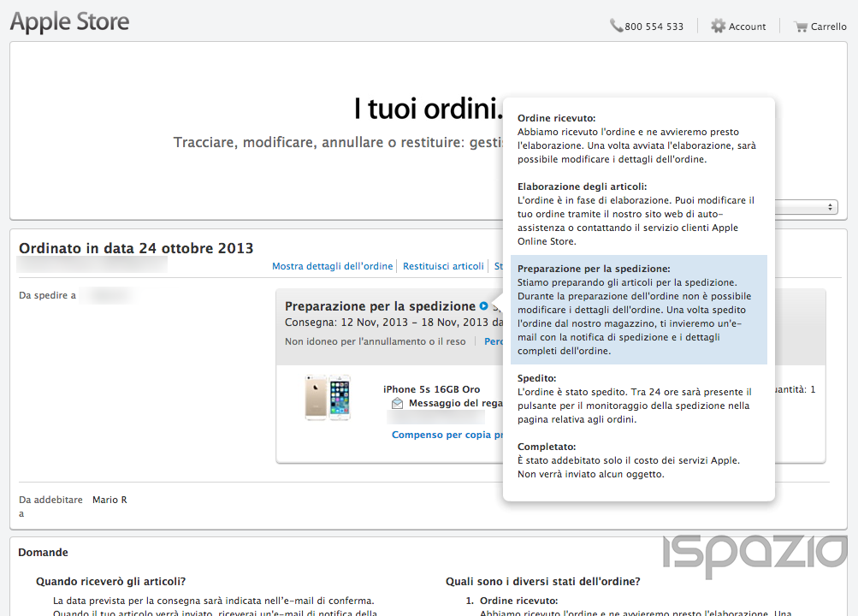Screen dimensions: 858x616
Task: Open Mostra dettagli dell'ordine link
Action: click(x=332, y=266)
